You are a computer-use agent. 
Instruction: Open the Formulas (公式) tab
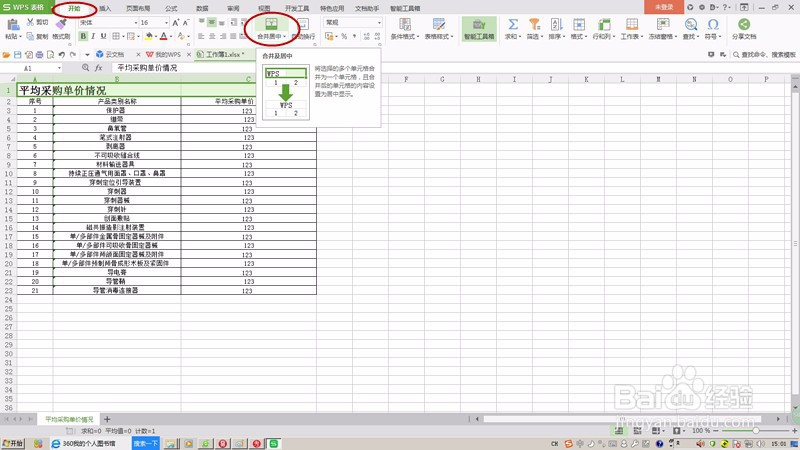pyautogui.click(x=171, y=8)
